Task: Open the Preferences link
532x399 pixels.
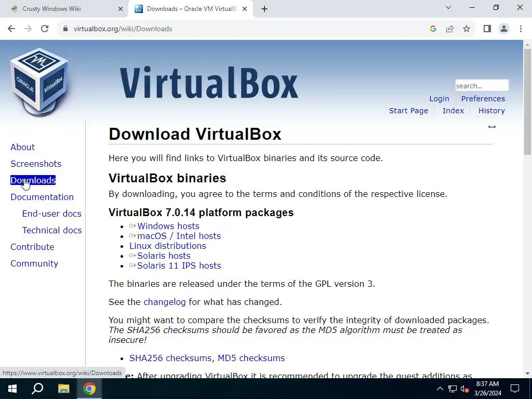Action: 483,99
